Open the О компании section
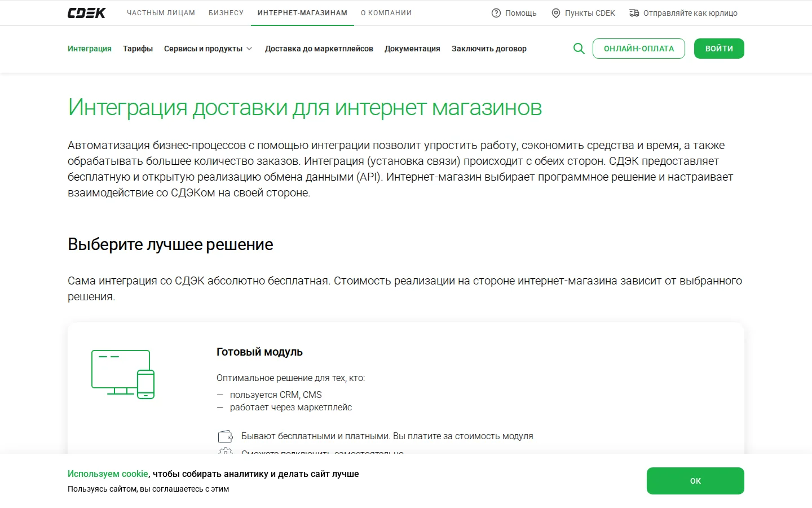Image resolution: width=812 pixels, height=508 pixels. click(x=386, y=13)
